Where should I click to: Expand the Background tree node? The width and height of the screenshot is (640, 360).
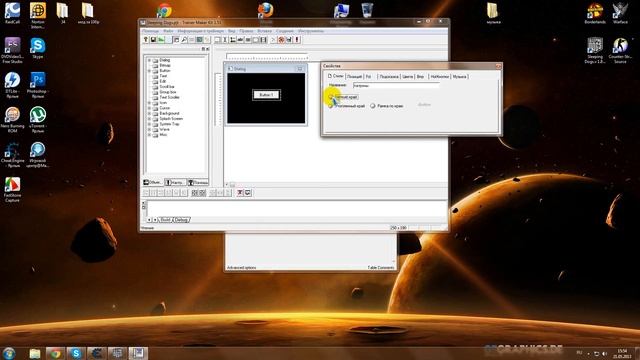[149, 113]
